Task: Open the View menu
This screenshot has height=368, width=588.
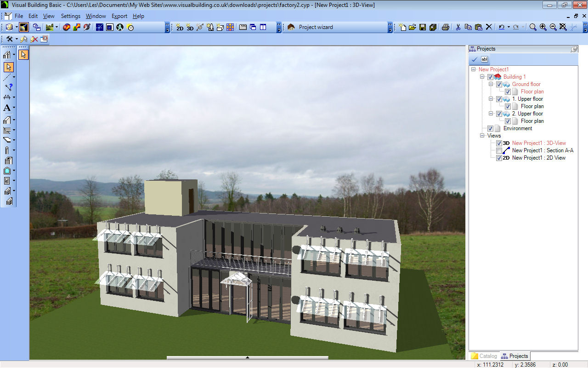Action: point(49,16)
